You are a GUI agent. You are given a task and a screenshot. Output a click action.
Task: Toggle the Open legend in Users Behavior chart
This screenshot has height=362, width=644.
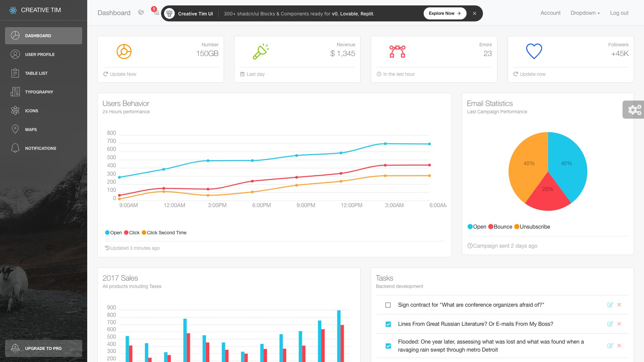pyautogui.click(x=113, y=232)
